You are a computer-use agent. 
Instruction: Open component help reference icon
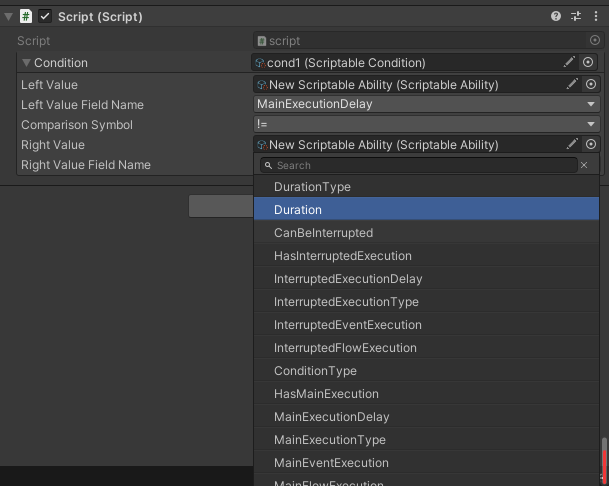[556, 17]
